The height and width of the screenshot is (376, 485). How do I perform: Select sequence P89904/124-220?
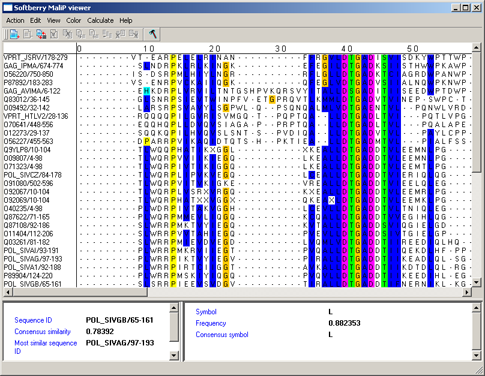pos(28,276)
